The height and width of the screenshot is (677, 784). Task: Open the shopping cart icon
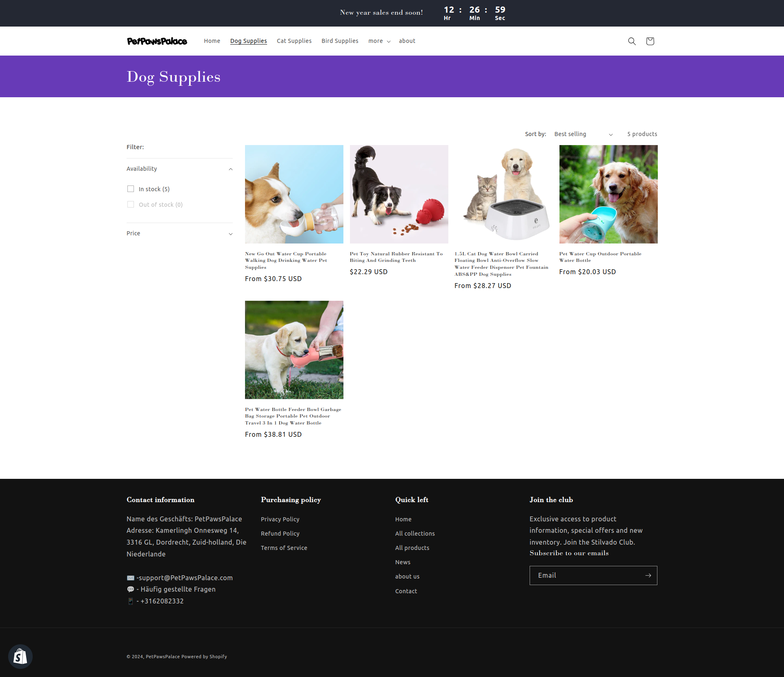click(x=650, y=41)
